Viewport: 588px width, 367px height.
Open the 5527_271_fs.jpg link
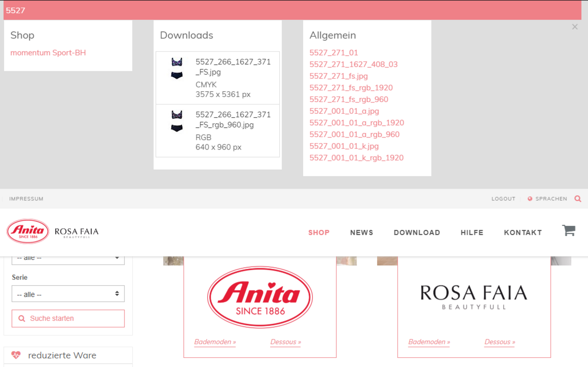click(x=339, y=76)
